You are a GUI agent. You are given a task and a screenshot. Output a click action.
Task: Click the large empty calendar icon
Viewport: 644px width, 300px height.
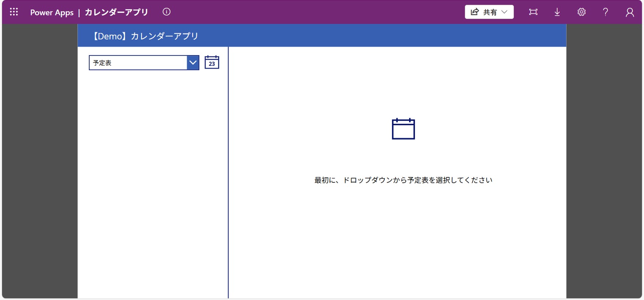pos(403,129)
